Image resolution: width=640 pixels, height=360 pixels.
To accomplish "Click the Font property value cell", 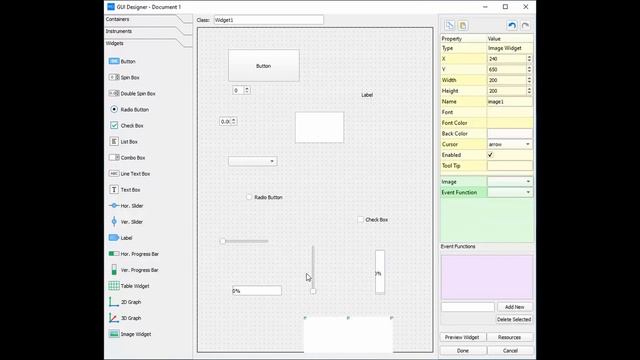I will click(x=510, y=112).
